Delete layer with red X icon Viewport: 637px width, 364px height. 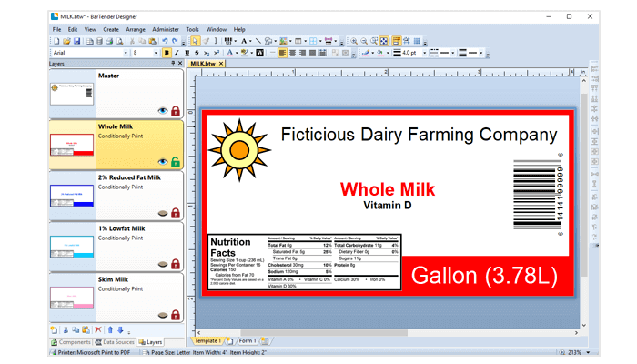pyautogui.click(x=98, y=329)
